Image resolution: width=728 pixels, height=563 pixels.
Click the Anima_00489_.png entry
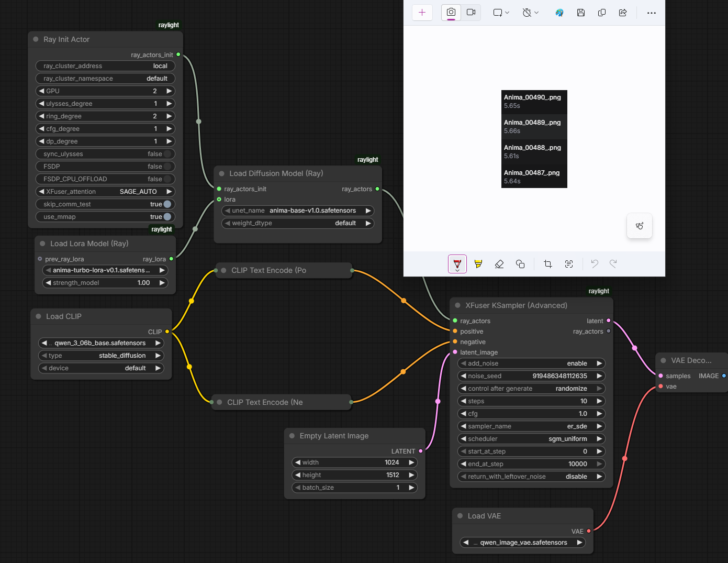(x=534, y=127)
